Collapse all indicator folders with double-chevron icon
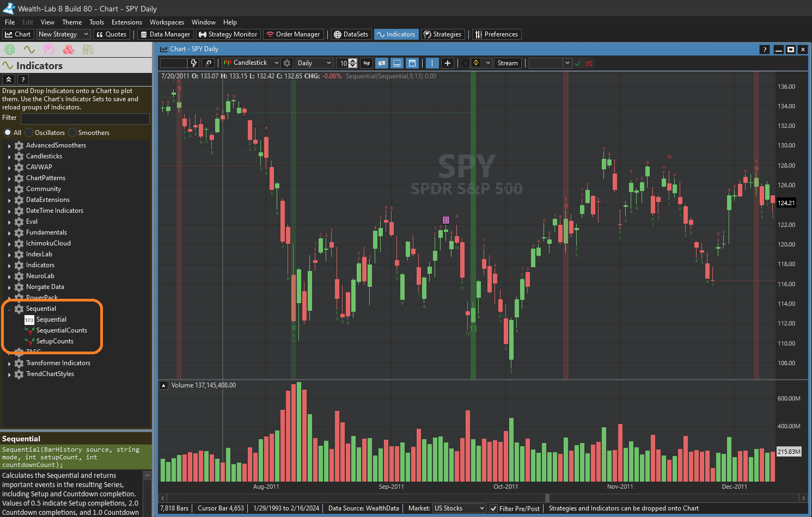 point(9,79)
